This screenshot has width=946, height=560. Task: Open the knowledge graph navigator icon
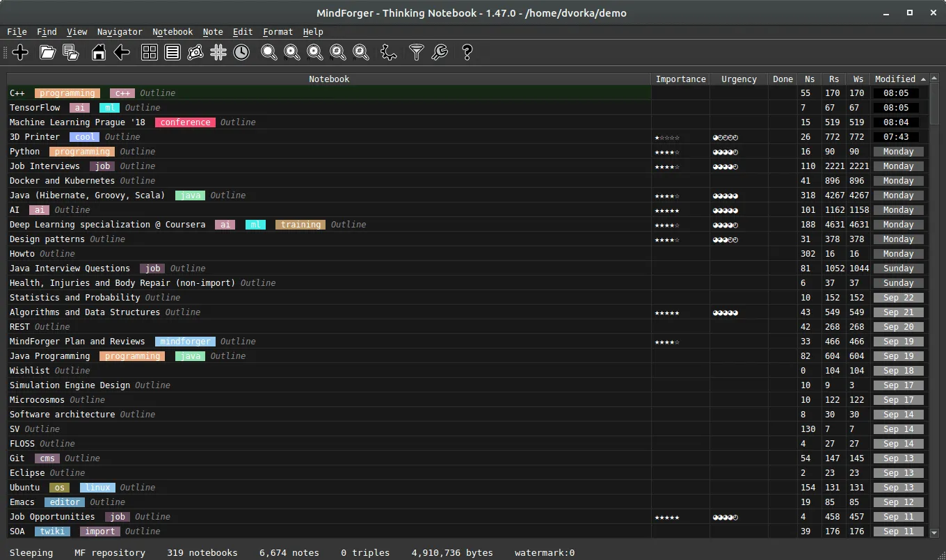(195, 51)
